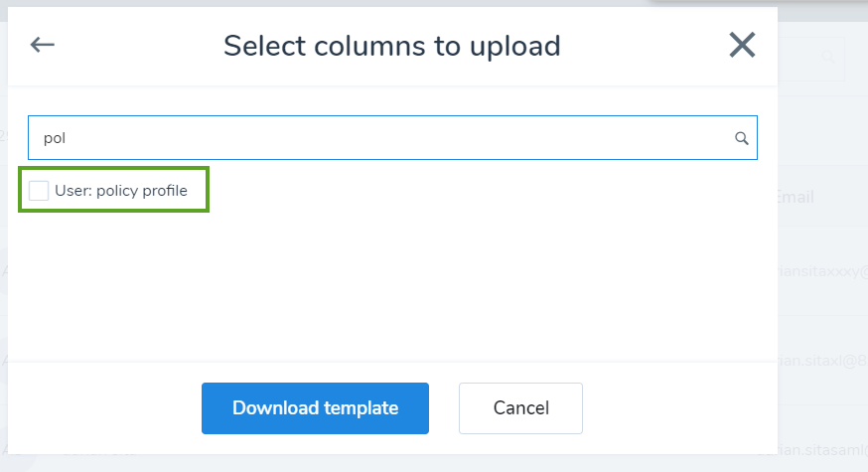The height and width of the screenshot is (472, 868).
Task: Place cursor after "pol" in search box
Action: pyautogui.click(x=67, y=138)
